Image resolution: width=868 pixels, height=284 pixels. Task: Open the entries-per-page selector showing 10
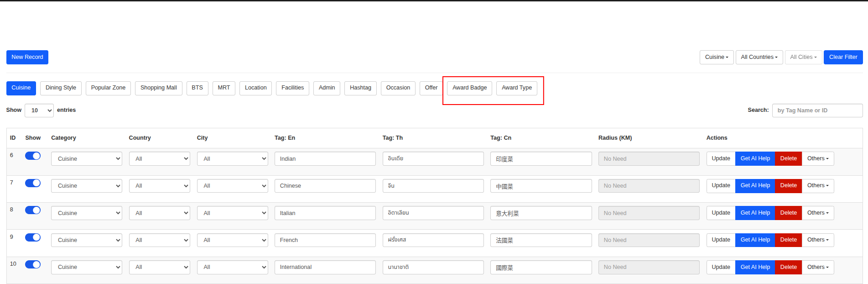tap(39, 110)
